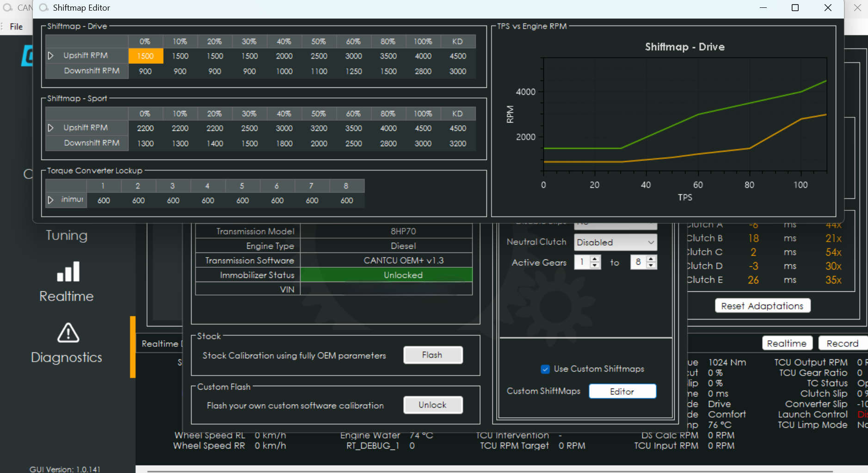Click the Torque Converter Lockup row arrow
This screenshot has width=868, height=473.
(x=51, y=200)
